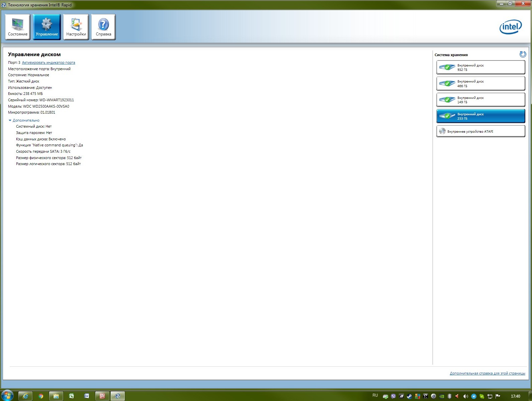Click the Системный диск: Нет line
The image size is (532, 401).
pyautogui.click(x=34, y=126)
